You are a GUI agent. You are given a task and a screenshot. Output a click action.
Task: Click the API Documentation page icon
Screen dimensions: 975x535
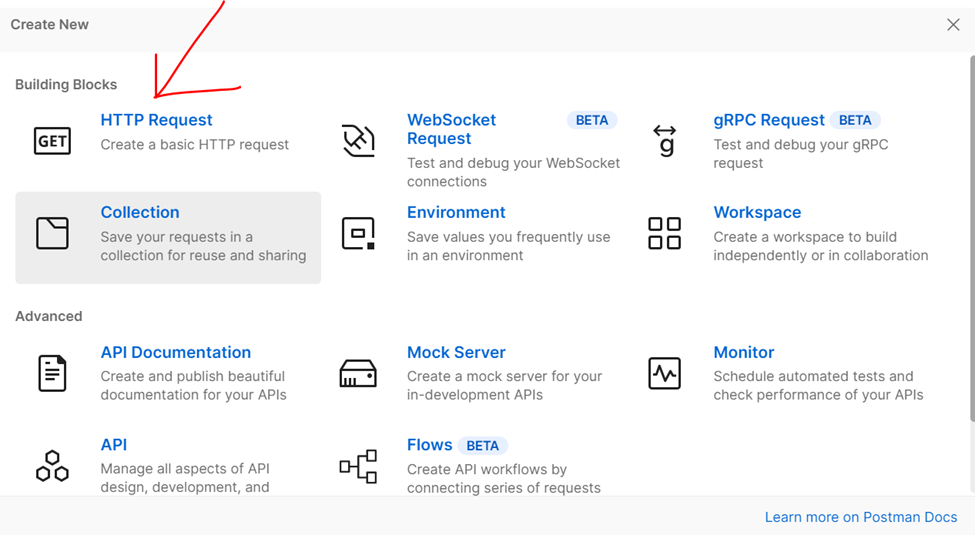pos(52,373)
